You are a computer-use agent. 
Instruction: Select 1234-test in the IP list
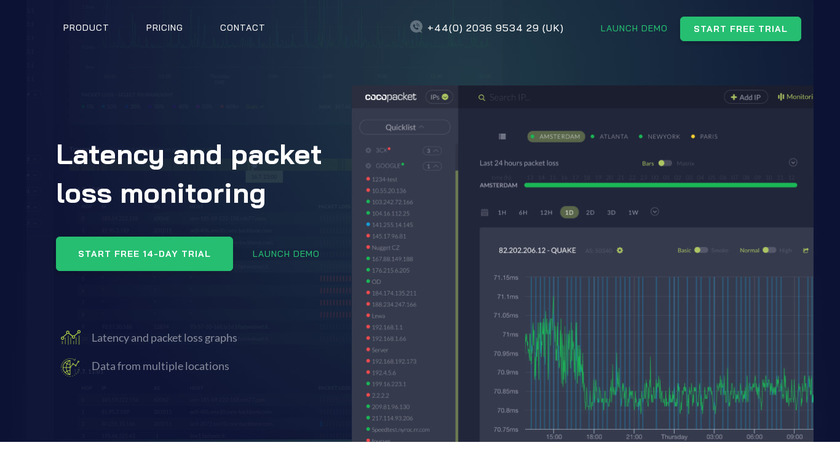[x=385, y=179]
